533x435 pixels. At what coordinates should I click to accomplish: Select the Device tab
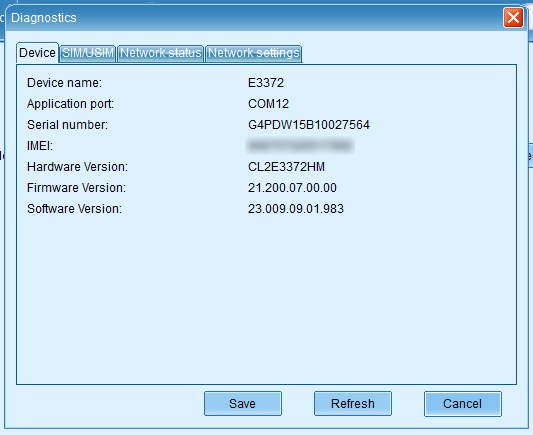pos(37,53)
